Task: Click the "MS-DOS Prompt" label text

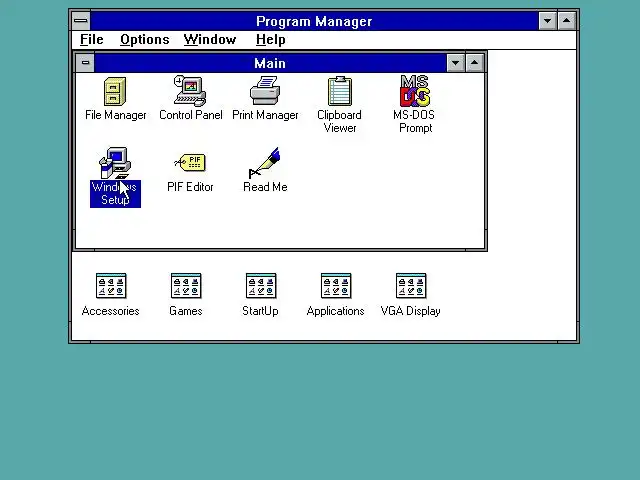Action: (x=414, y=121)
